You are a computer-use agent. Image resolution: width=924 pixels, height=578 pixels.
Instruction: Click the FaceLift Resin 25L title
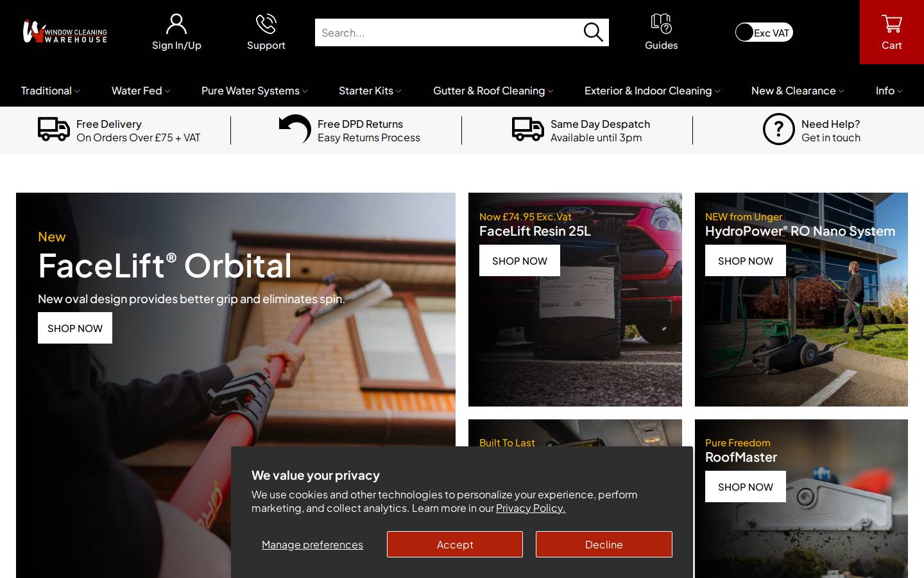[x=535, y=231]
